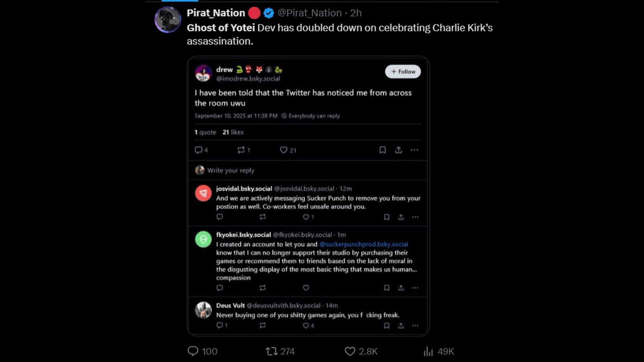
Task: Open context menu on Deus Vult's post
Action: [415, 325]
